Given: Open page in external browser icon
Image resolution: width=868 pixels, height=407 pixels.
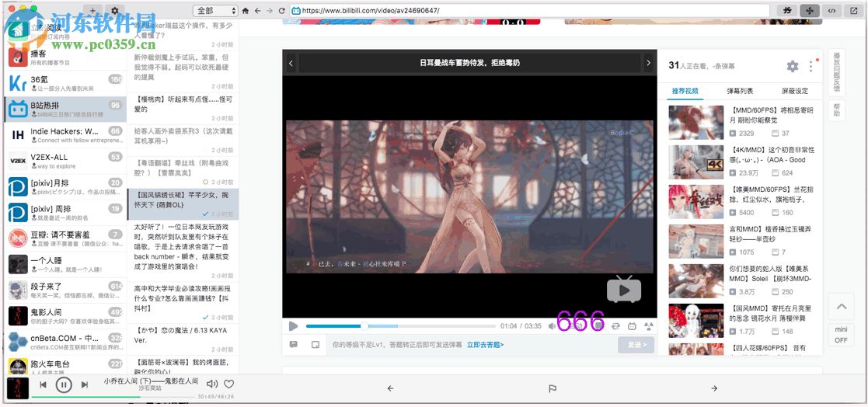Looking at the screenshot, I should pyautogui.click(x=853, y=11).
